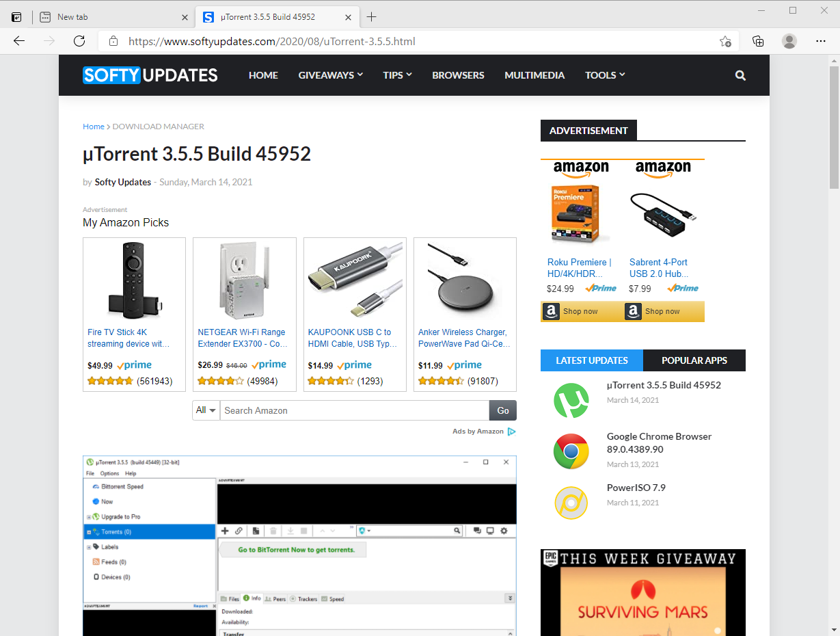
Task: Close the New tab tab
Action: 185,17
